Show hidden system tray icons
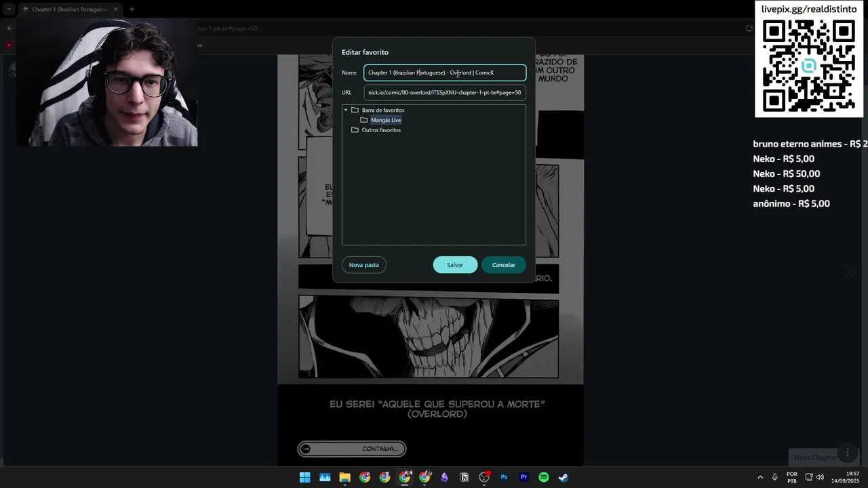The image size is (868, 488). coord(759,477)
